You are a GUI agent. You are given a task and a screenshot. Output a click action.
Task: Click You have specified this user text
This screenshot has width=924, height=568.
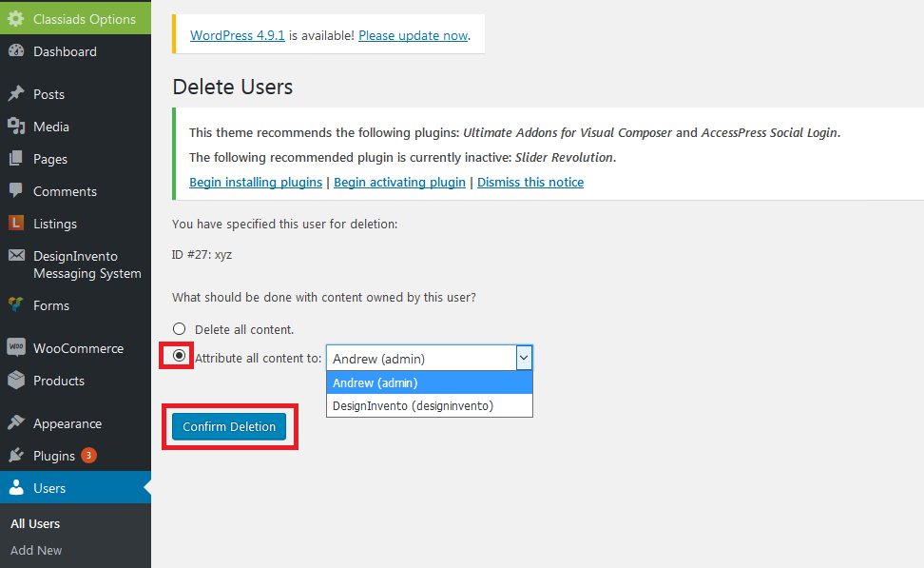click(x=284, y=225)
